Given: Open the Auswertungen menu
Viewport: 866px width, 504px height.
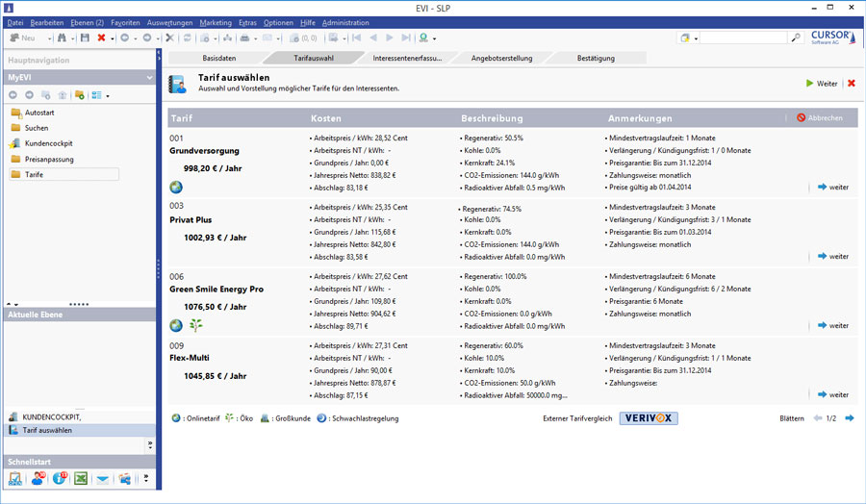Looking at the screenshot, I should click(169, 21).
